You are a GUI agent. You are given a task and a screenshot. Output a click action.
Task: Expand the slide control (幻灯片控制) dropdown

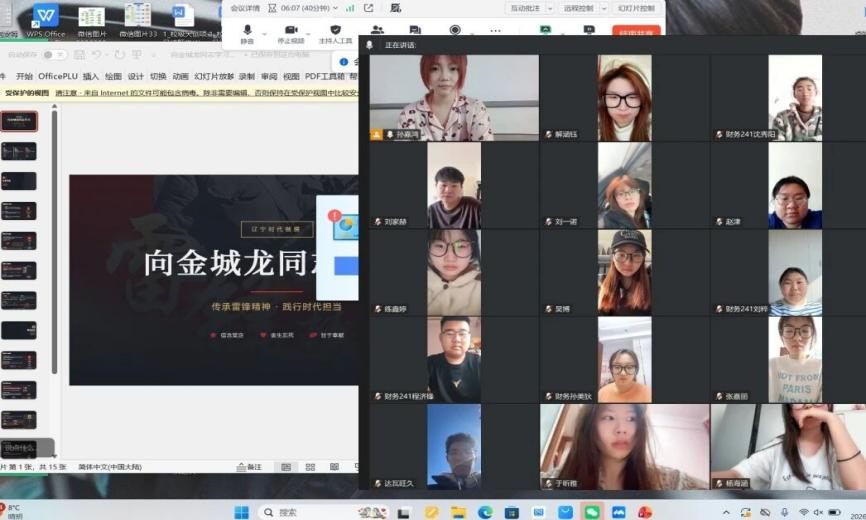(636, 8)
